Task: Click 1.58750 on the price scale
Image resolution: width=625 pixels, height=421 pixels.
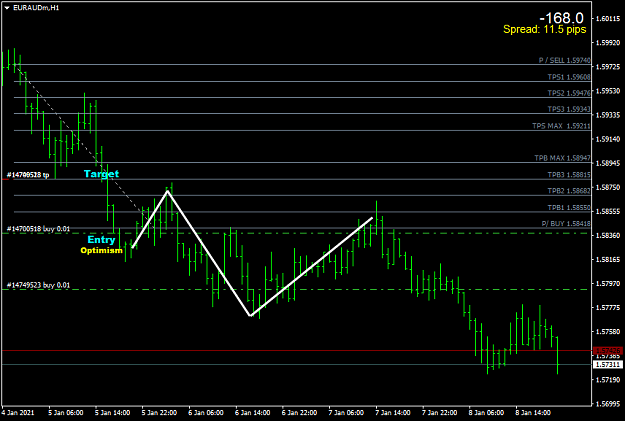Action: (x=607, y=187)
